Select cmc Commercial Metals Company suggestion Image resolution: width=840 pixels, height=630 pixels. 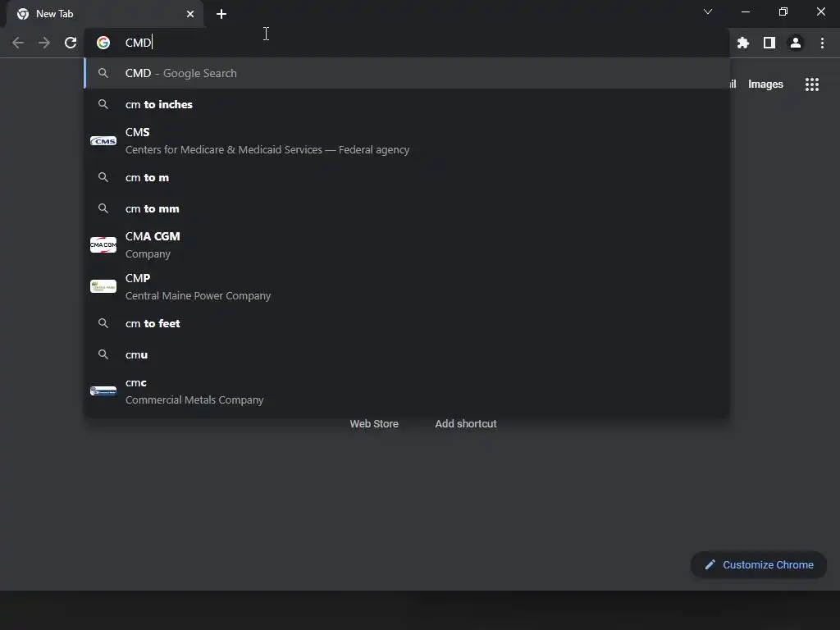point(407,391)
